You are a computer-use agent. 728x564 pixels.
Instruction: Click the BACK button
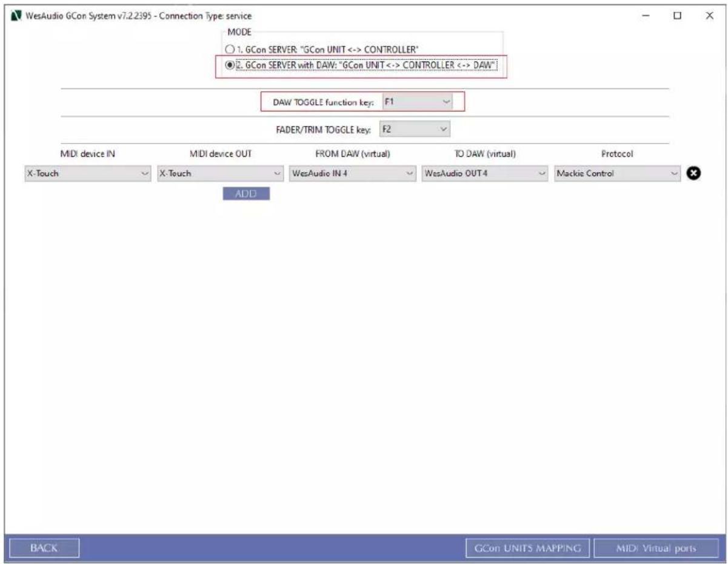(x=45, y=548)
